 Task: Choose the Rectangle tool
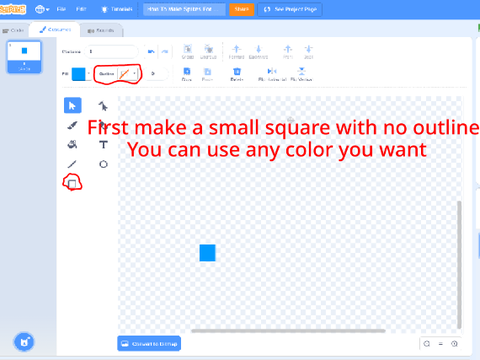click(x=72, y=183)
